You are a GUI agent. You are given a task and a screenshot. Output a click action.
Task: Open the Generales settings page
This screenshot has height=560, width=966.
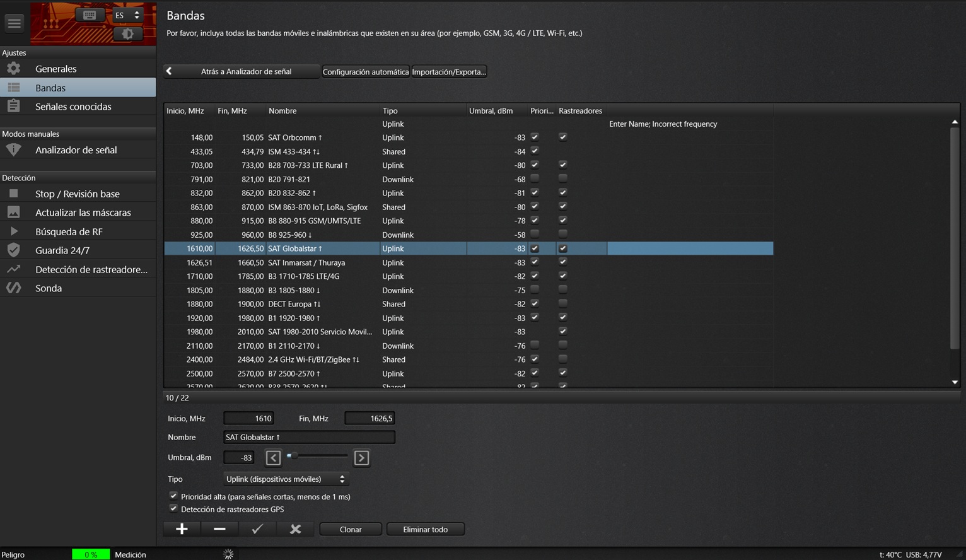click(78, 68)
